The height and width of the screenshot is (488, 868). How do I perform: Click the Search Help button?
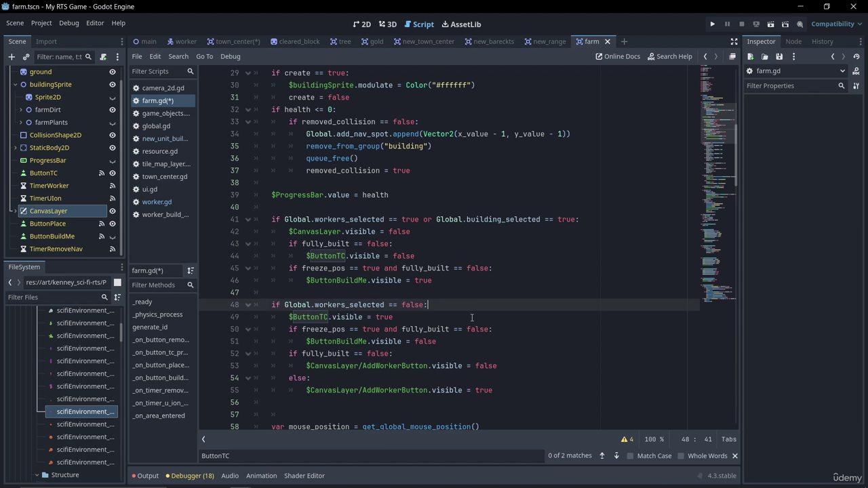(670, 57)
